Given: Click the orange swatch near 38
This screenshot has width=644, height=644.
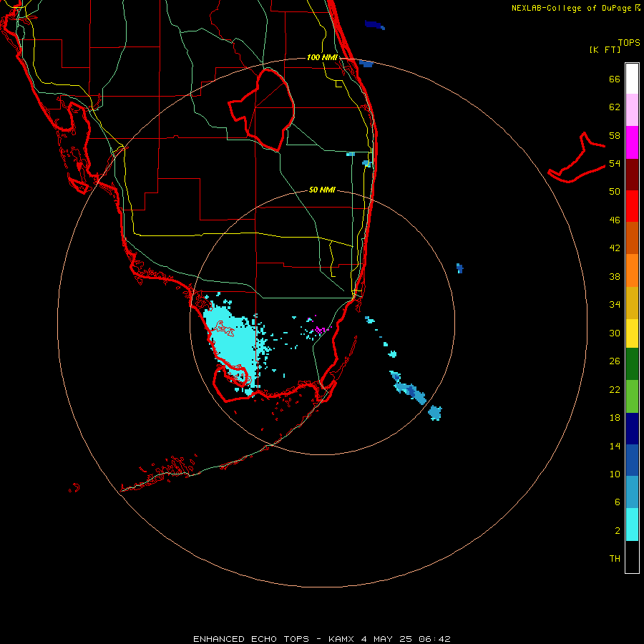Looking at the screenshot, I should tap(632, 270).
